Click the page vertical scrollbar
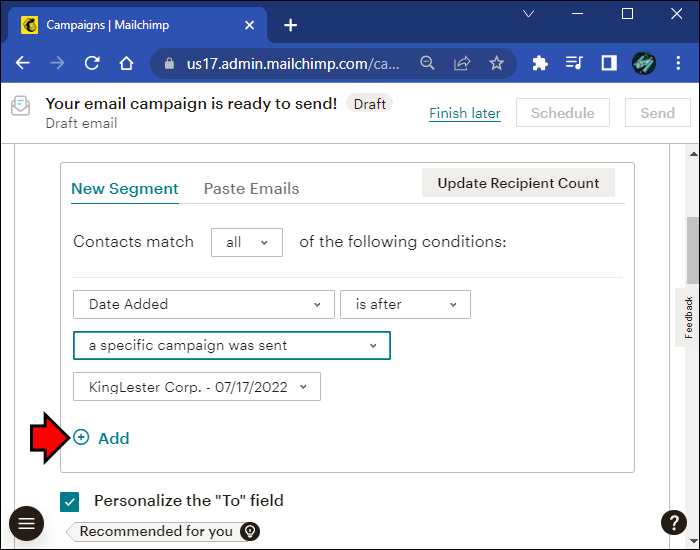The width and height of the screenshot is (700, 550). [x=692, y=250]
